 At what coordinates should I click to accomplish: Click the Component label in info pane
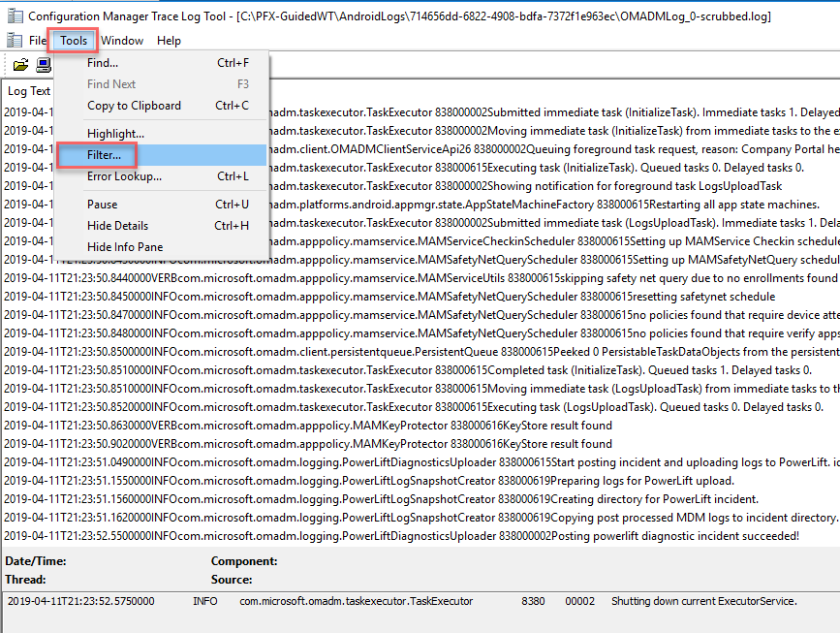(244, 561)
